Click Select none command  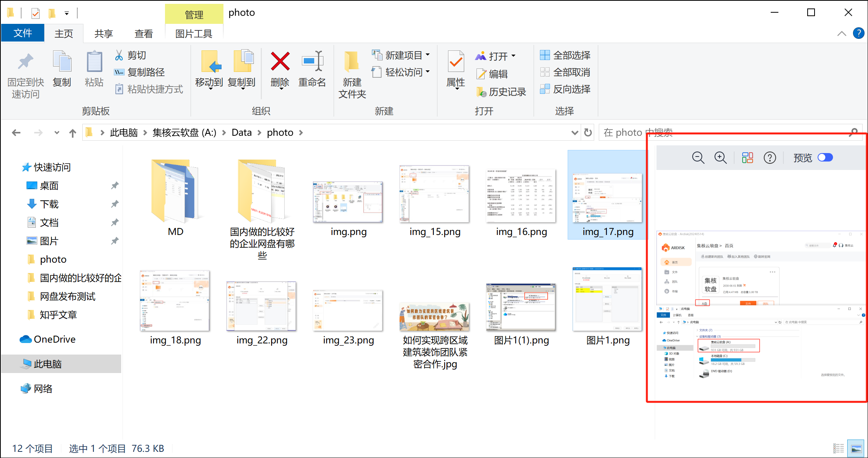[565, 72]
